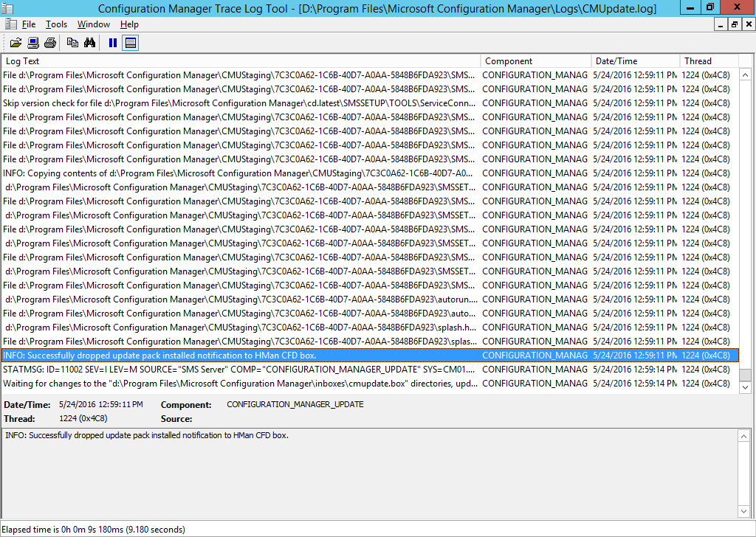
Task: Open the File menu
Action: click(x=29, y=24)
